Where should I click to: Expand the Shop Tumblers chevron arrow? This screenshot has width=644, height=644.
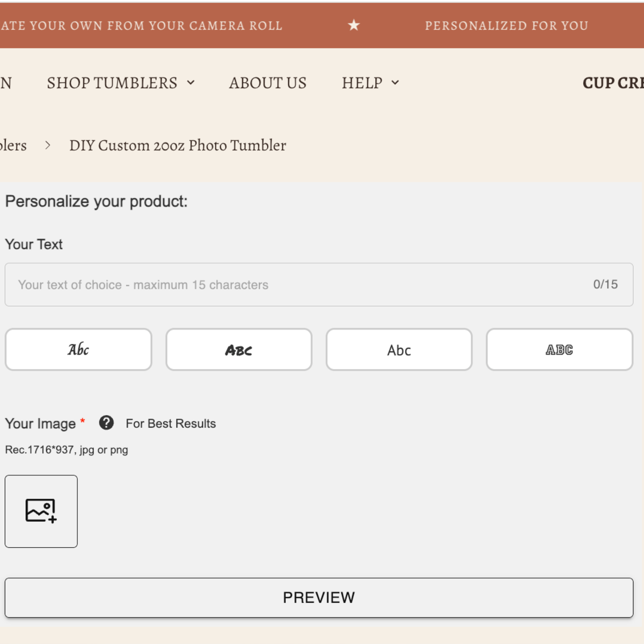click(191, 83)
